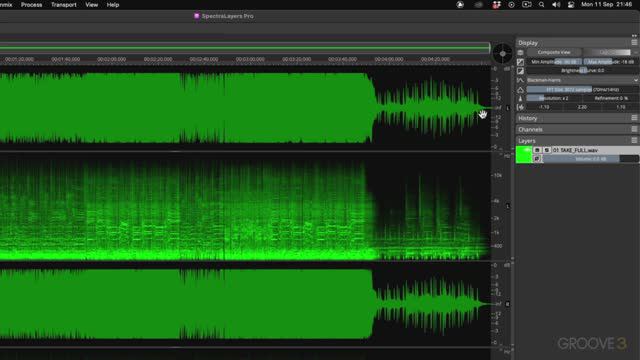The width and height of the screenshot is (640, 360).
Task: Select the 01 TAKE_FULL.wav layer name
Action: (575, 150)
